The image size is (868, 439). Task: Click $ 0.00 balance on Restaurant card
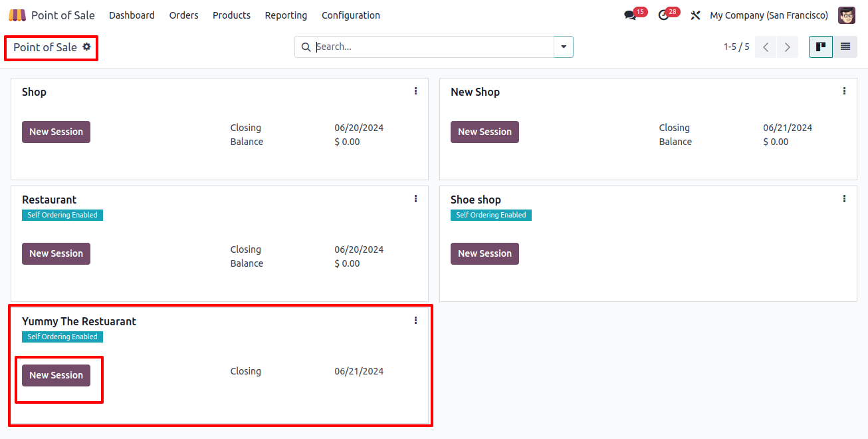click(347, 263)
